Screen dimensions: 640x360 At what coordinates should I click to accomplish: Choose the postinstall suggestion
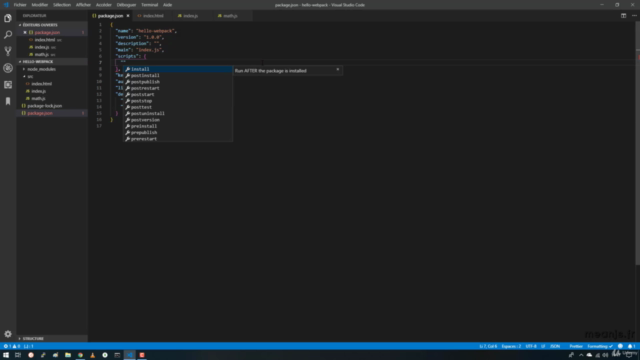point(178,76)
